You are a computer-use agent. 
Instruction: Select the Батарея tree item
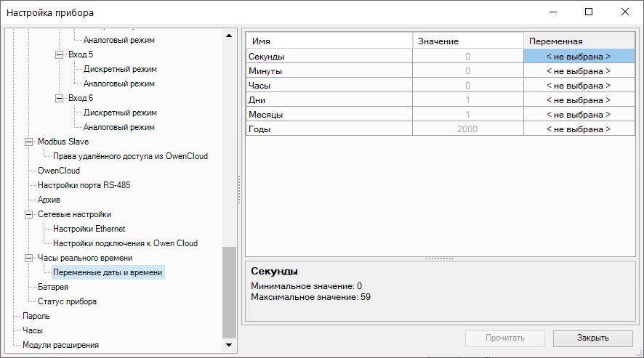[x=53, y=287]
